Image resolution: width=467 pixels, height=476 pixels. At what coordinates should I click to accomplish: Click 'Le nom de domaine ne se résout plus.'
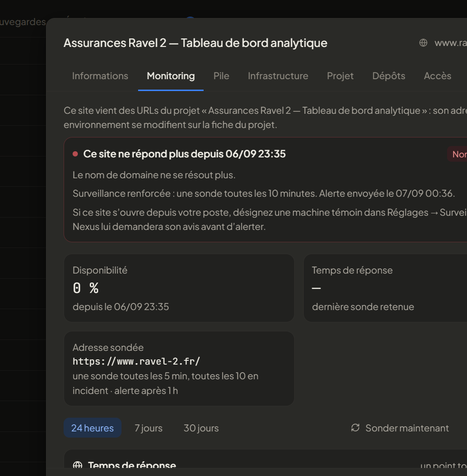pyautogui.click(x=154, y=175)
